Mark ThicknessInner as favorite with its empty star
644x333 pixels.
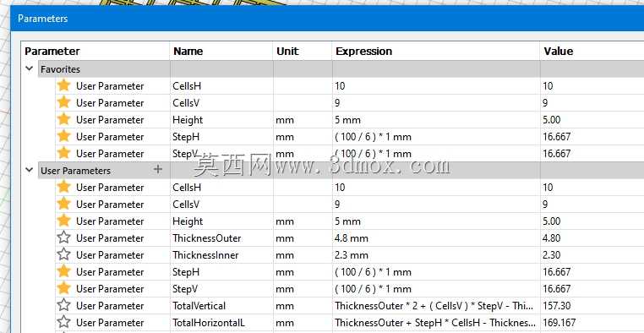coord(63,254)
